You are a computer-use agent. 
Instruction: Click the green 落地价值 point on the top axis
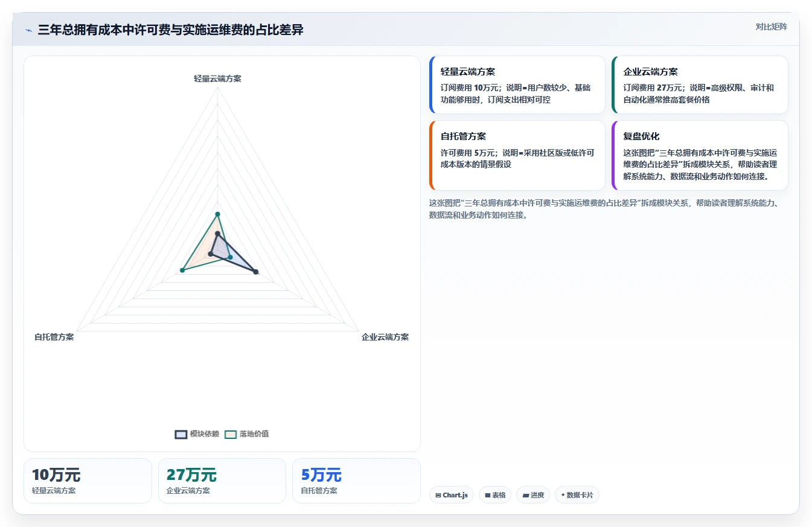click(x=218, y=214)
